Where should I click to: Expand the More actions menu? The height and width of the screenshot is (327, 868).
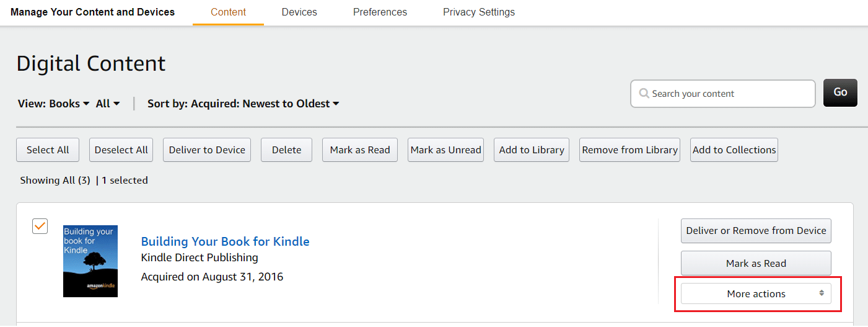coord(756,294)
